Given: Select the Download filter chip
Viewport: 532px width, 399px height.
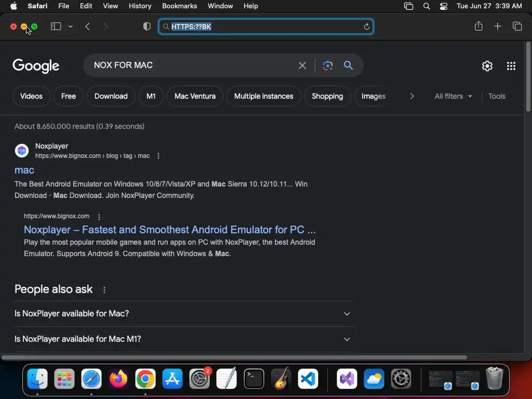Looking at the screenshot, I should 111,96.
